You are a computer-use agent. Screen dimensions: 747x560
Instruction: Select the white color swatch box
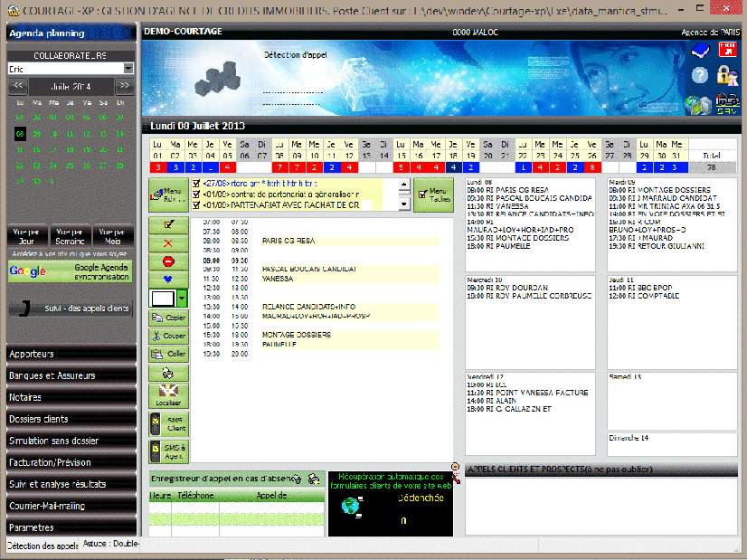click(162, 298)
